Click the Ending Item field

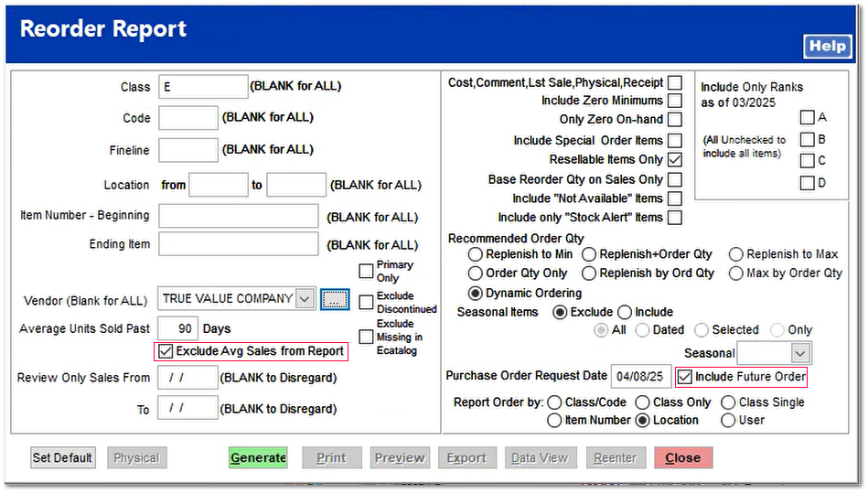239,244
